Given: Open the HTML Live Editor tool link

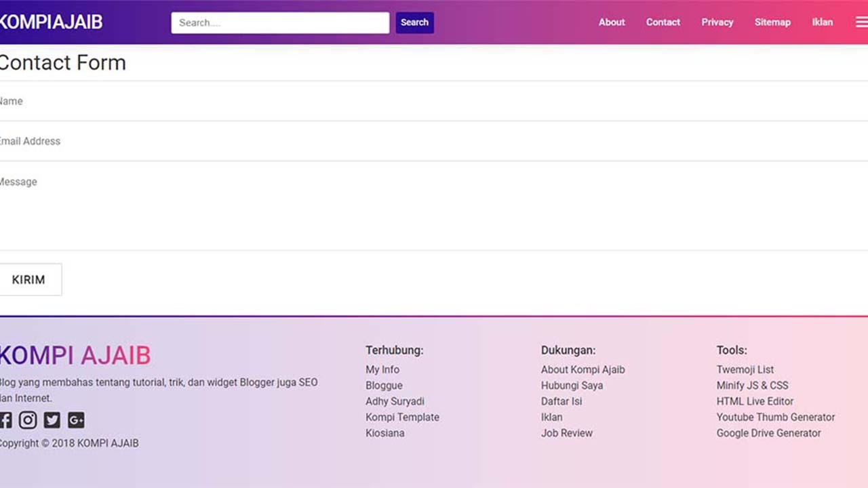Looking at the screenshot, I should pos(755,401).
